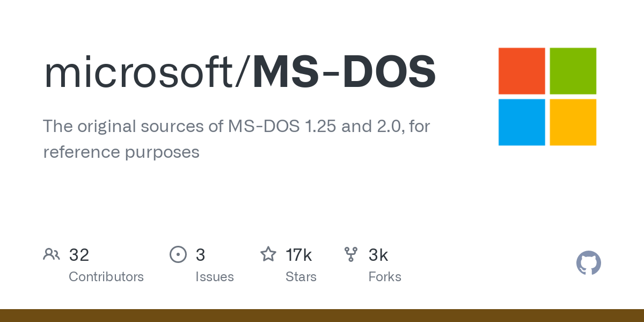Select the repository description text
This screenshot has width=644, height=322.
[237, 139]
